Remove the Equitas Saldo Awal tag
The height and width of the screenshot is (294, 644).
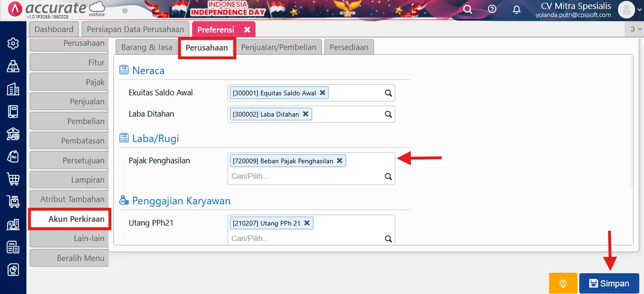click(322, 93)
